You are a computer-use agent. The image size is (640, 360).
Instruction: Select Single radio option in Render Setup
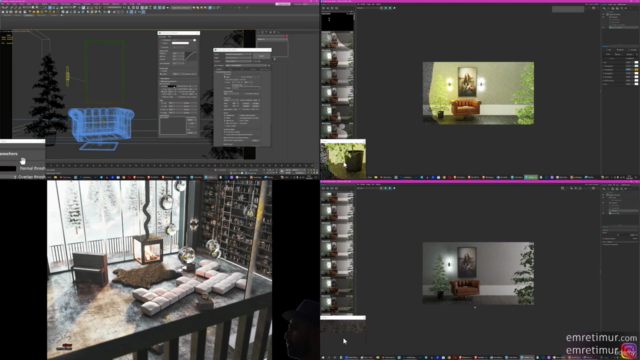(225, 77)
